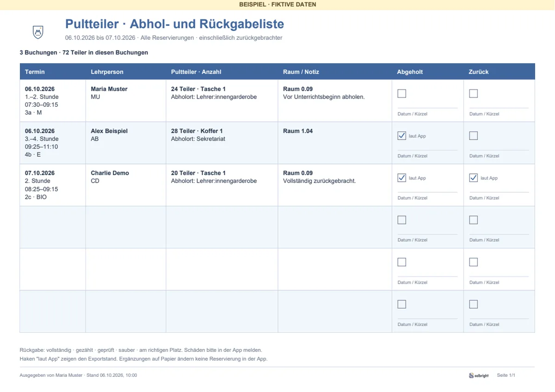This screenshot has height=392, width=555.
Task: Click 24 Teiler · Tasche 1
Action: tap(198, 89)
